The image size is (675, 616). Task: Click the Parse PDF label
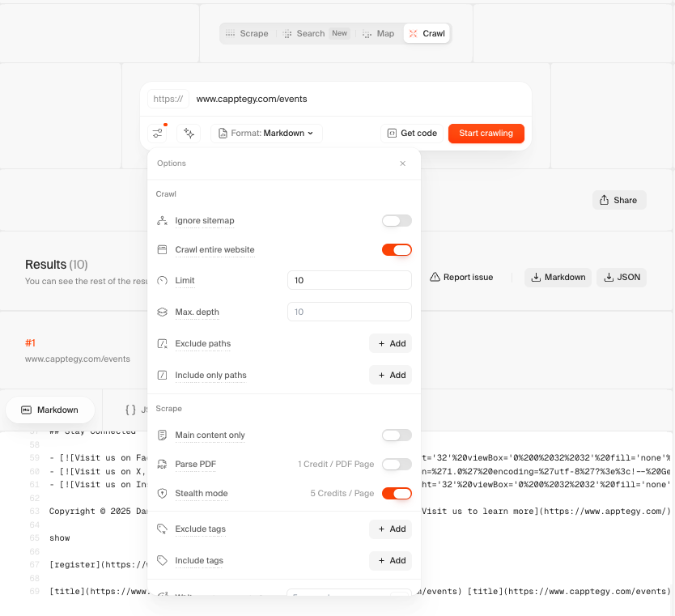[195, 464]
